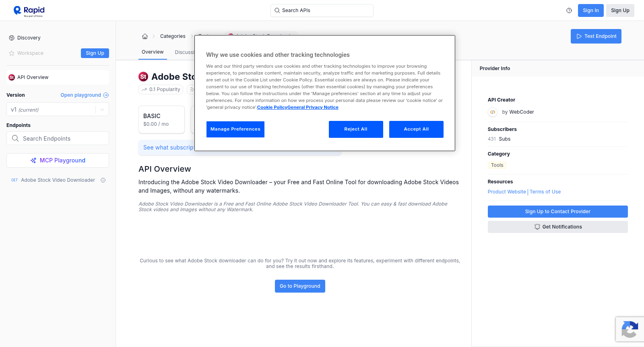Click the Get Notifications button
The image size is (644, 347).
pyautogui.click(x=557, y=227)
